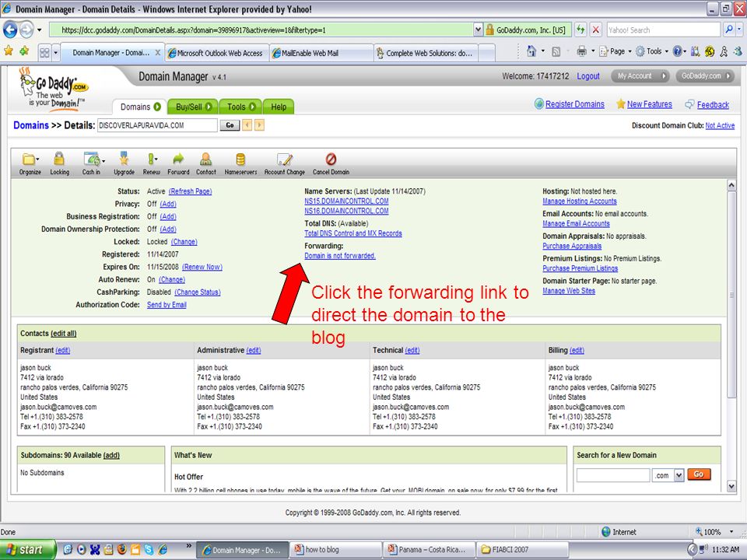Open Quick Tabs view icon
Viewport: 747px width, 560px height.
click(44, 52)
